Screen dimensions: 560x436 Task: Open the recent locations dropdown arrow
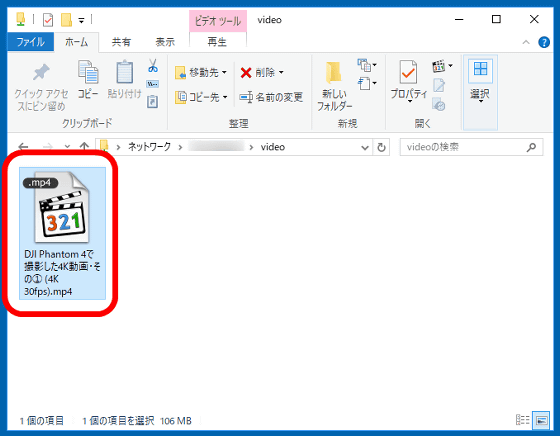click(67, 147)
